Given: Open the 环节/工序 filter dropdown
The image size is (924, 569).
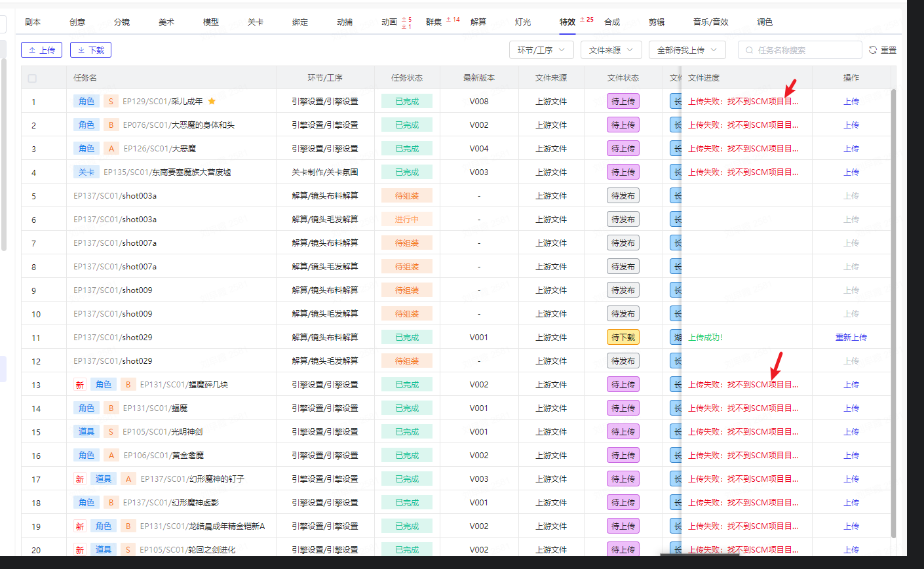Looking at the screenshot, I should click(x=541, y=50).
